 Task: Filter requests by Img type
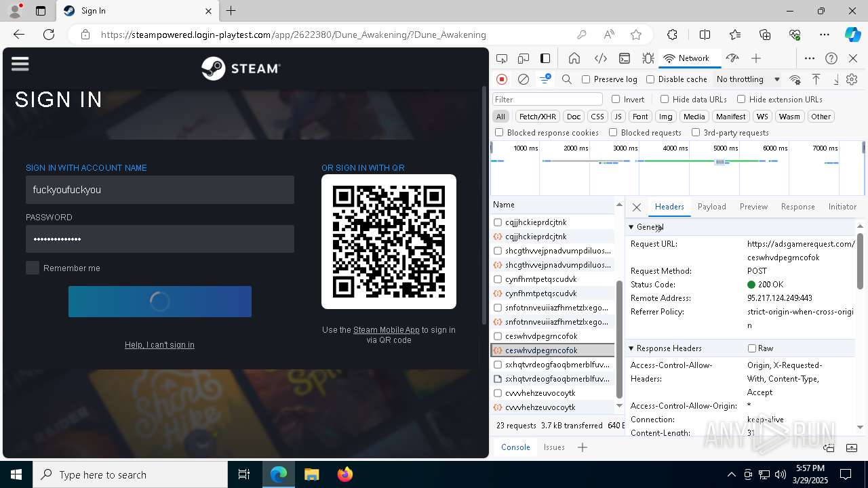click(666, 117)
